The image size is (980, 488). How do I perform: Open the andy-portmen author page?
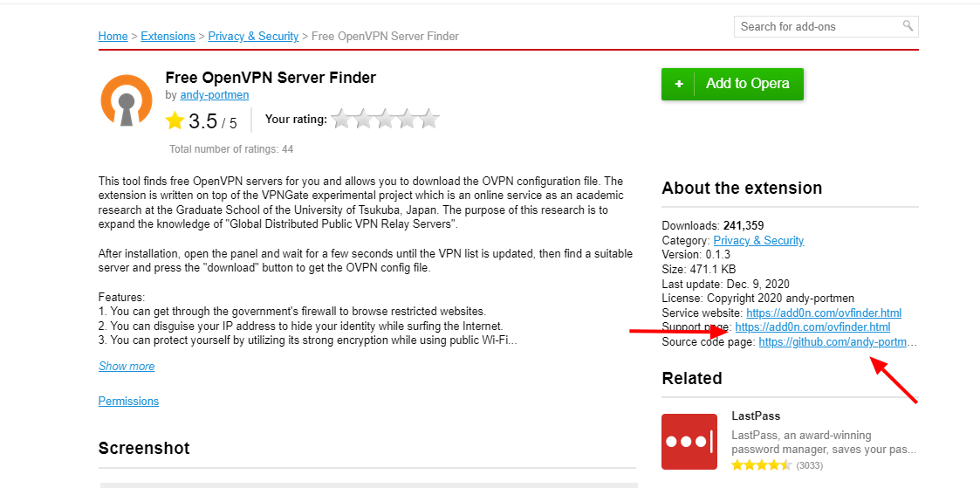215,95
